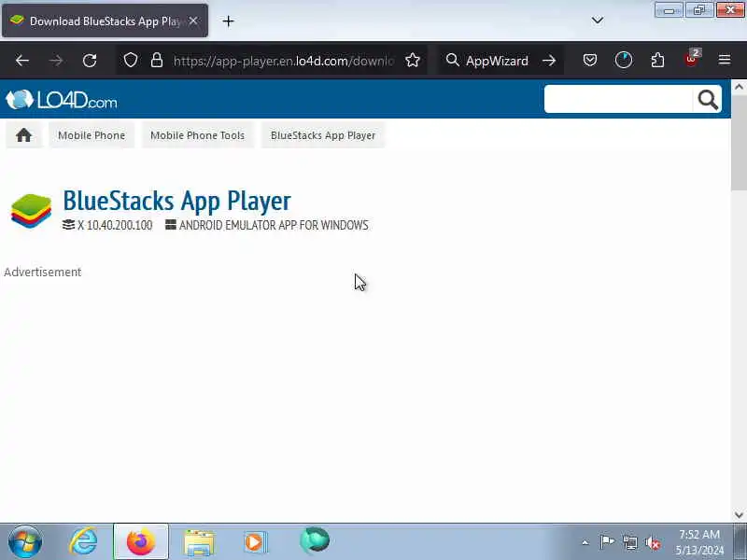This screenshot has height=560, width=747.
Task: Open Firefox application hamburger menu
Action: (x=725, y=60)
